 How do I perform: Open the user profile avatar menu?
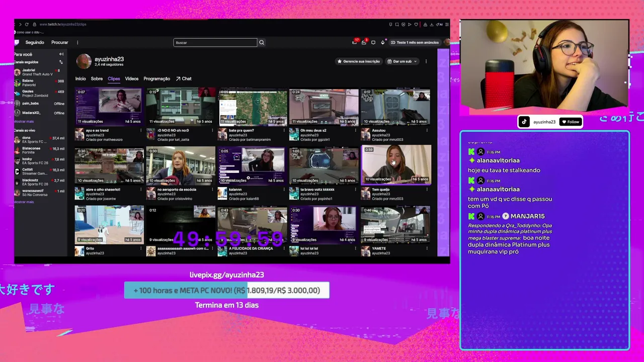(446, 43)
